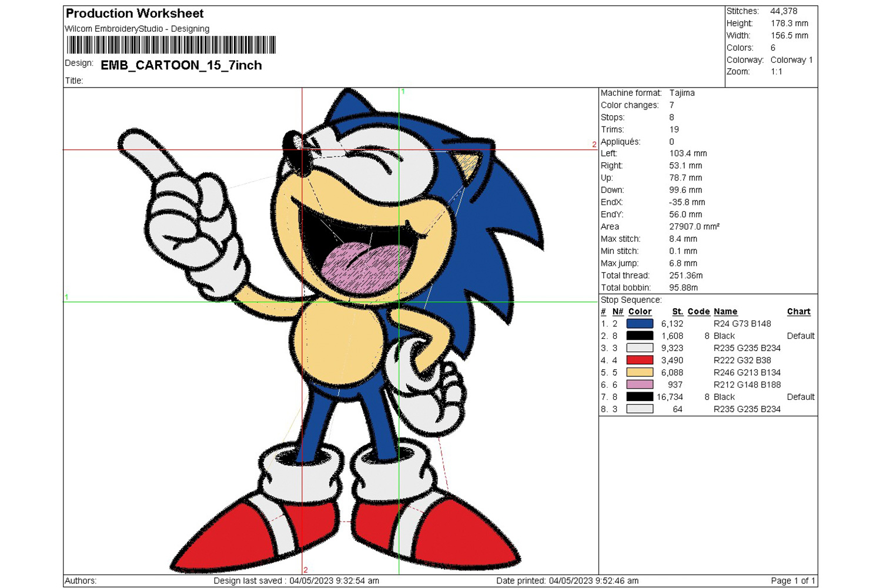
Task: Click the design name EMB_CARTOON_15_7inch
Action: [x=181, y=65]
